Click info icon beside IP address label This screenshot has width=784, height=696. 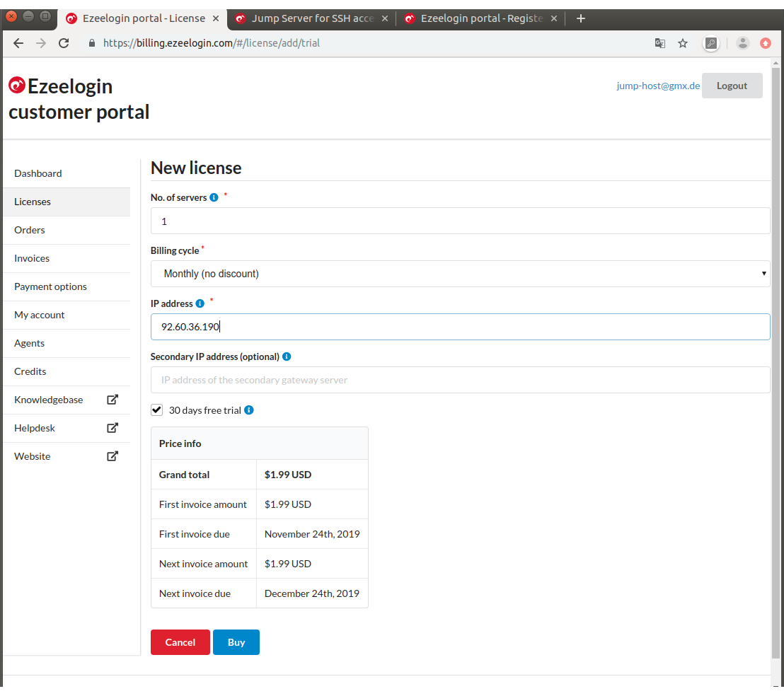(200, 303)
